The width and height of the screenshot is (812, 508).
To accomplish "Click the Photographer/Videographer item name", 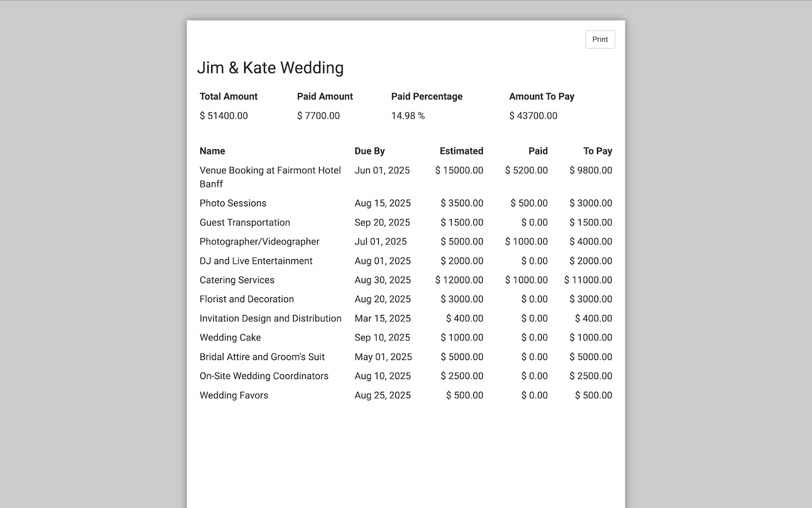I will (259, 241).
